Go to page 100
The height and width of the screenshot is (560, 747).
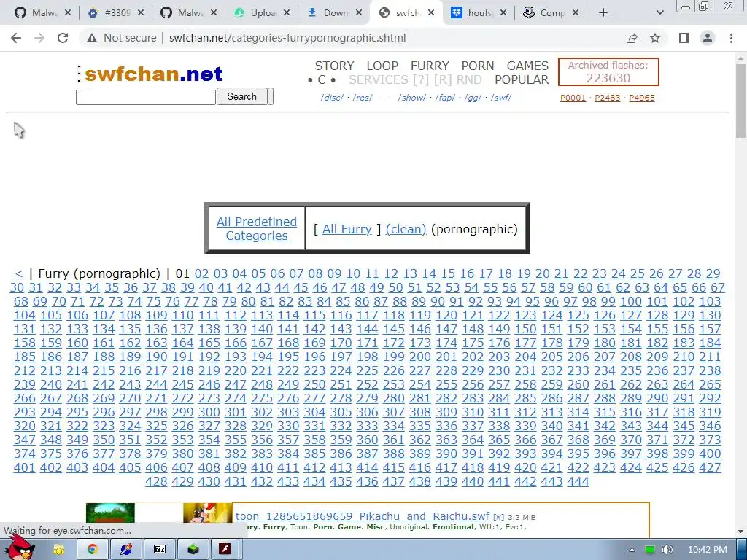(631, 301)
